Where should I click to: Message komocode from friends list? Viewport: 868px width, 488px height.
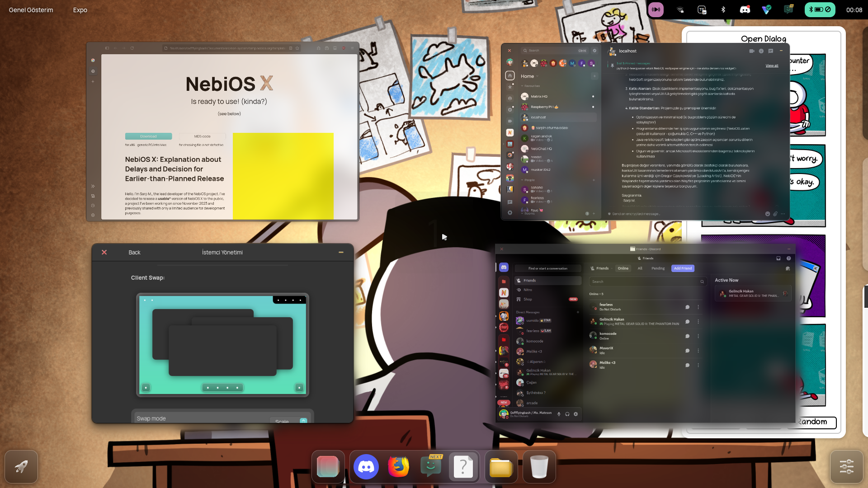coord(687,336)
